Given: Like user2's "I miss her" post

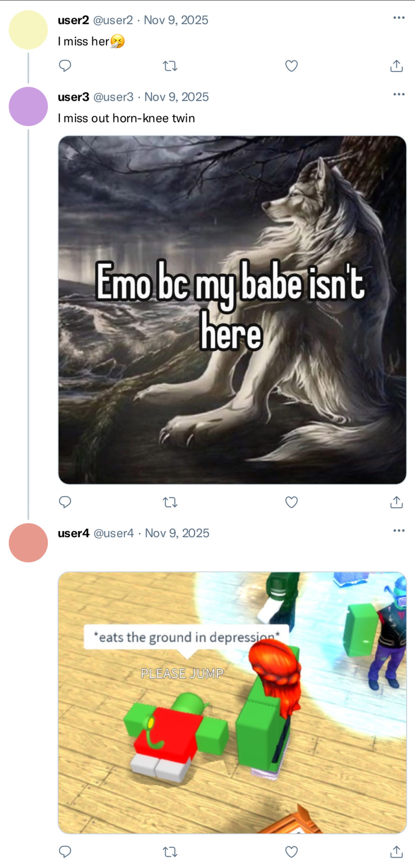Looking at the screenshot, I should pyautogui.click(x=291, y=66).
